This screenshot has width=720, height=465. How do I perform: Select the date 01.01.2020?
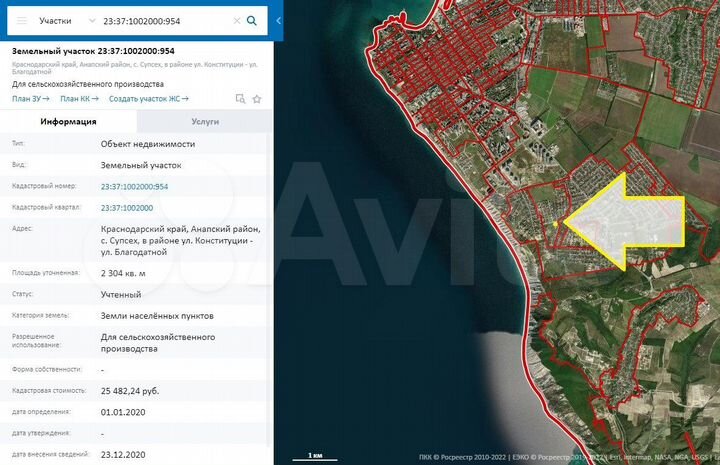(123, 412)
